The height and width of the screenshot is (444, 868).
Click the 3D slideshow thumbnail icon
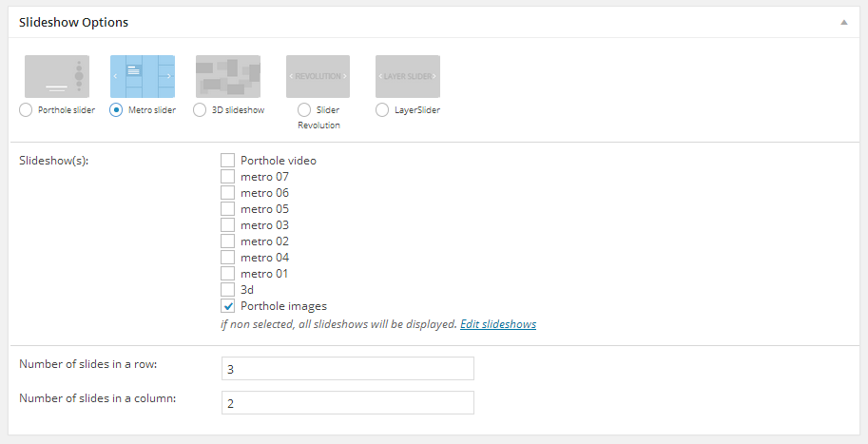pyautogui.click(x=227, y=76)
